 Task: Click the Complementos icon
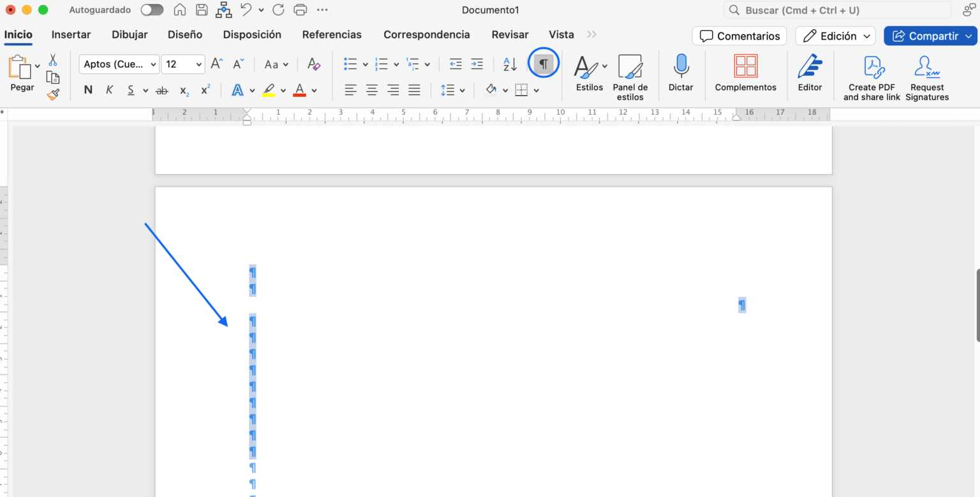tap(745, 66)
